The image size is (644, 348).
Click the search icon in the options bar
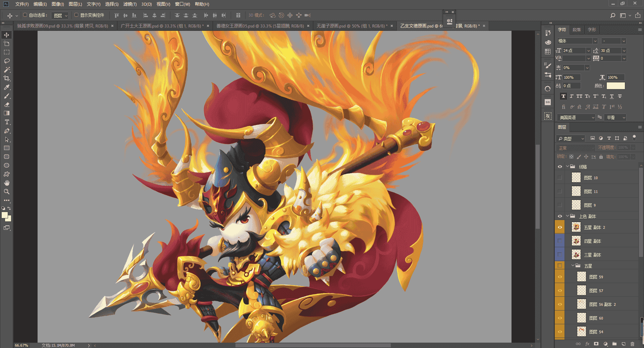click(x=613, y=15)
